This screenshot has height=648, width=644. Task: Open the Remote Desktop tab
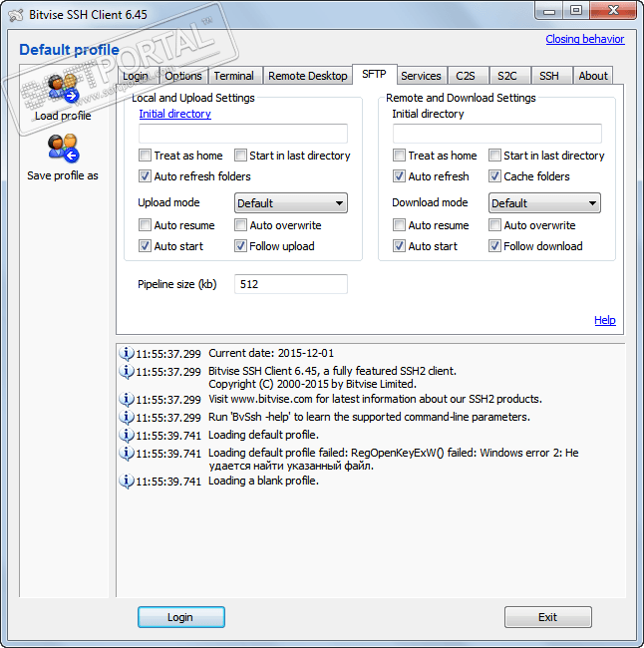(x=308, y=76)
